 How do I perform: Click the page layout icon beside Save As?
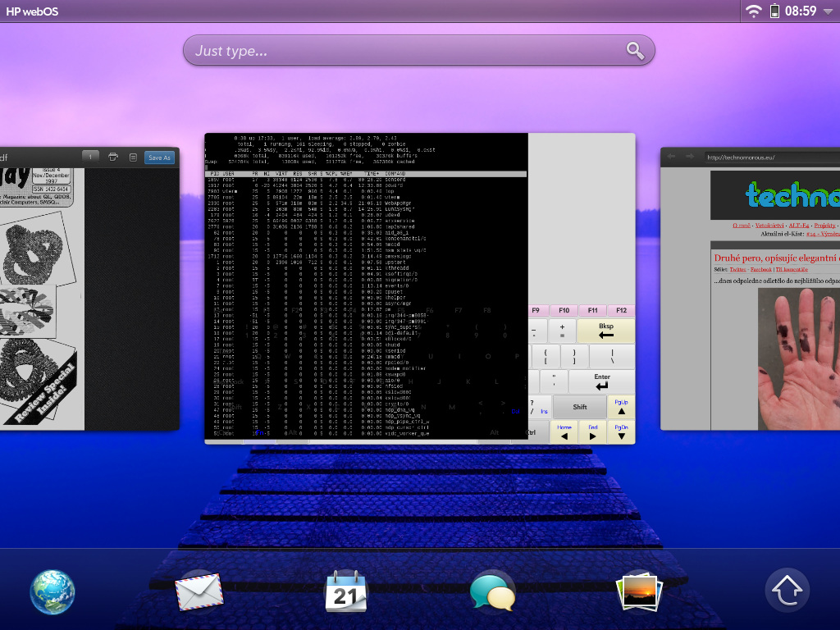[x=132, y=157]
